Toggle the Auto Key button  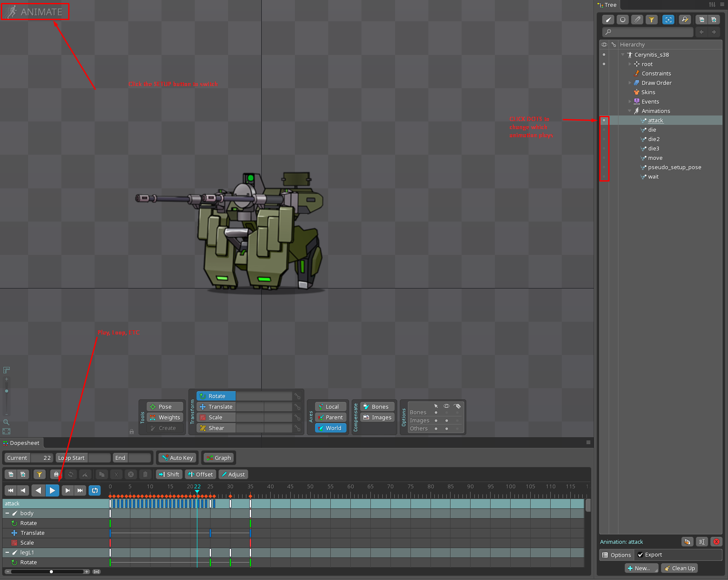177,458
